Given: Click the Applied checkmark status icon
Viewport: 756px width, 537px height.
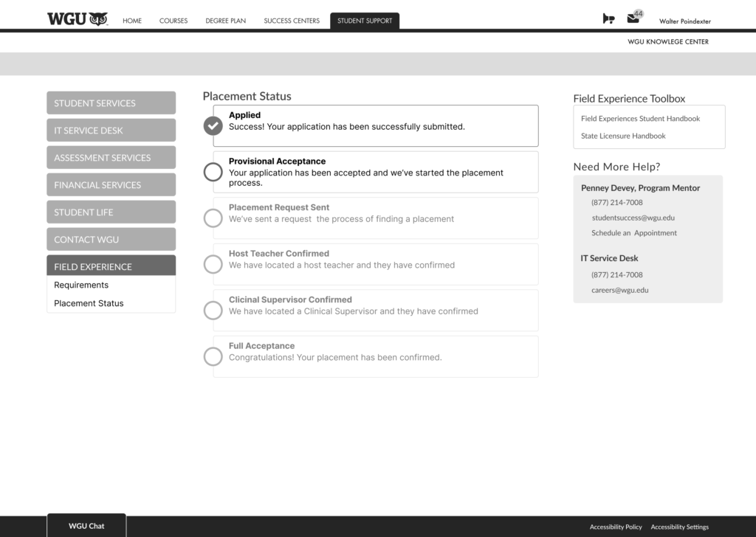Looking at the screenshot, I should tap(213, 126).
